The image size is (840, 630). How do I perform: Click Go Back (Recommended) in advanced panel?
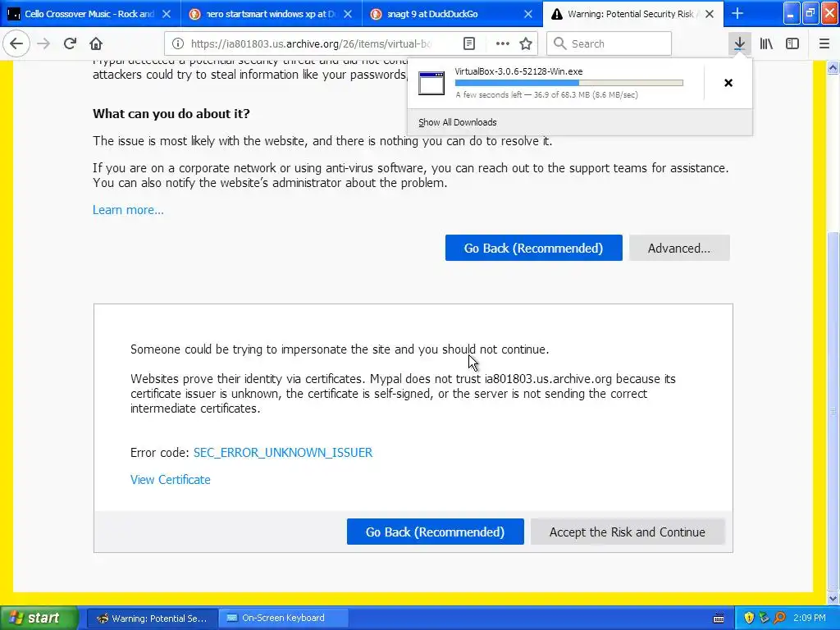(435, 532)
